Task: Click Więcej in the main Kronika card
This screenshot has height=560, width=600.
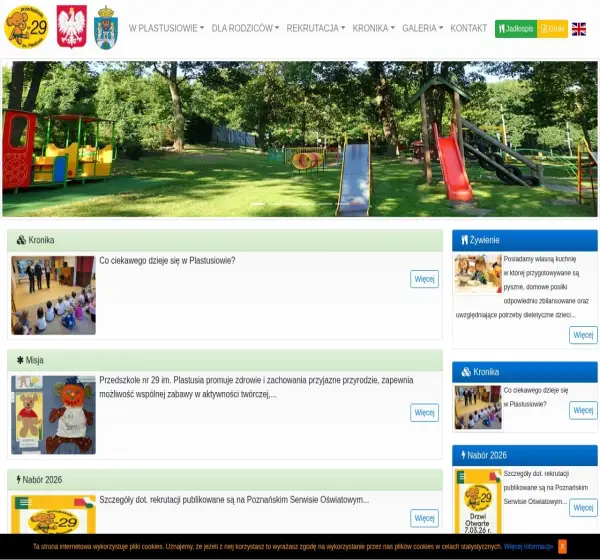Action: click(x=424, y=279)
